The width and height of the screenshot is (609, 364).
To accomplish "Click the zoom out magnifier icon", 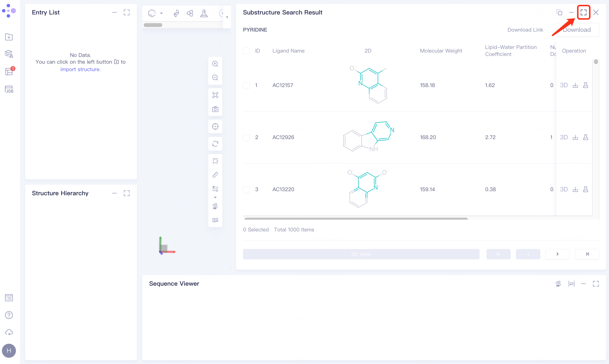I will (215, 78).
